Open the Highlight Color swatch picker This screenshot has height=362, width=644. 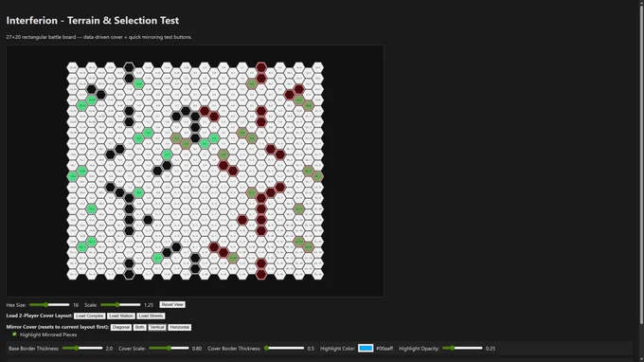pyautogui.click(x=366, y=348)
